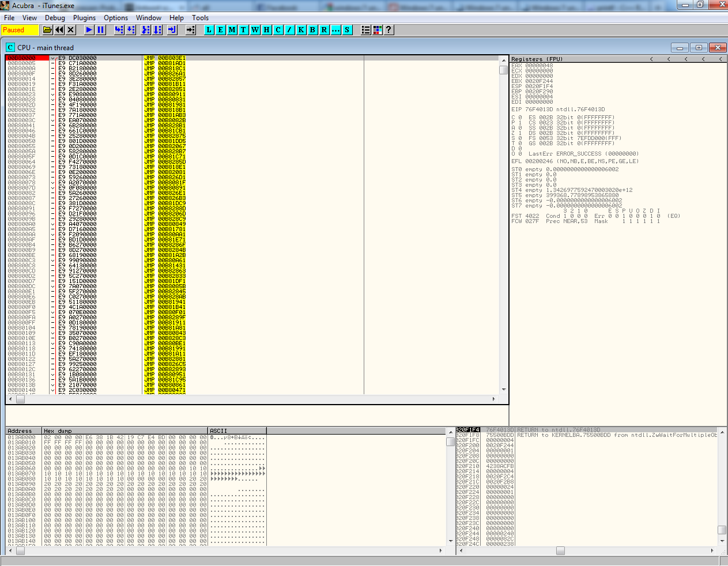Click the Hex dump column header
The image size is (728, 566).
point(124,431)
